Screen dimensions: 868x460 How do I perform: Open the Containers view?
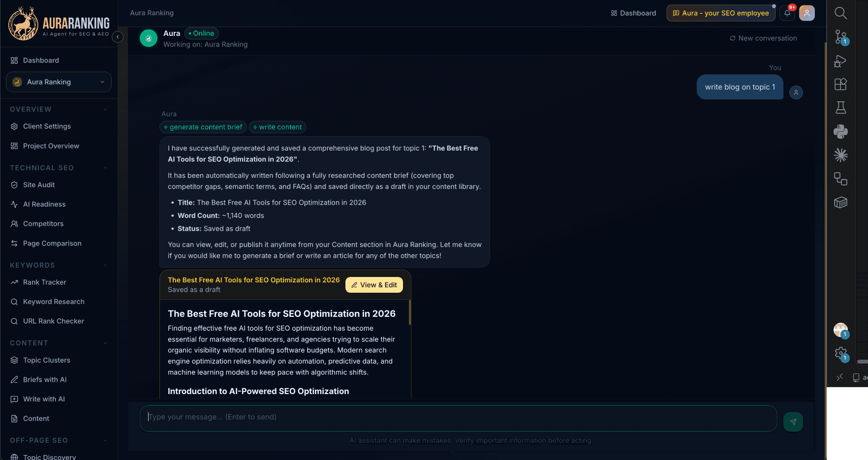pos(840,202)
